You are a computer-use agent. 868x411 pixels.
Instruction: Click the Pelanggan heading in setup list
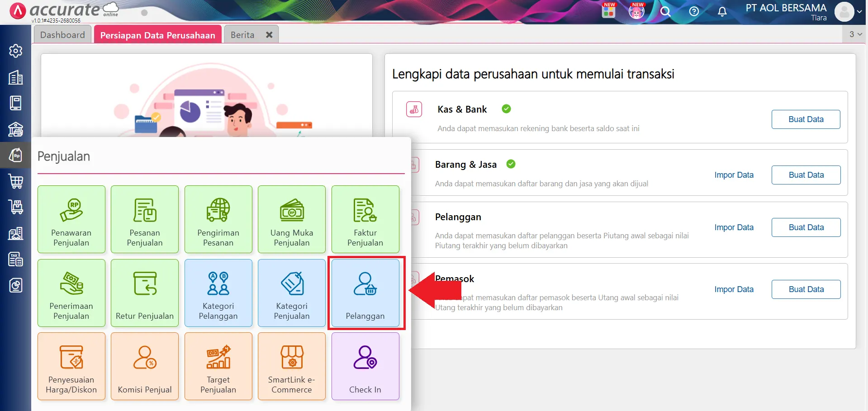(x=458, y=217)
